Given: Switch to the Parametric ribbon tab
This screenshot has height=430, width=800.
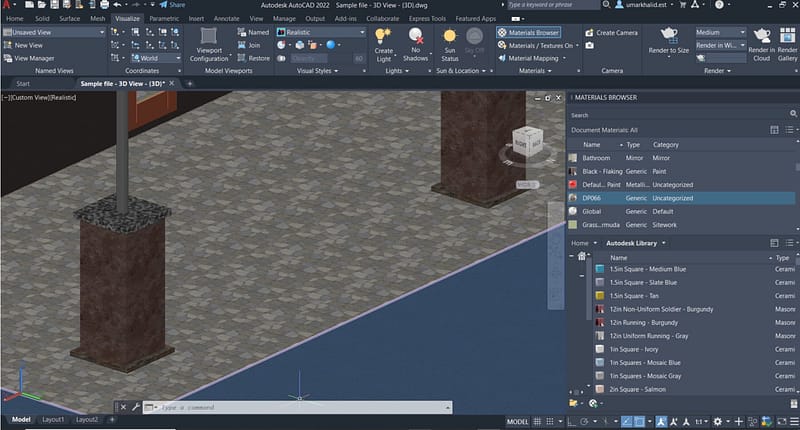Looking at the screenshot, I should tap(164, 18).
